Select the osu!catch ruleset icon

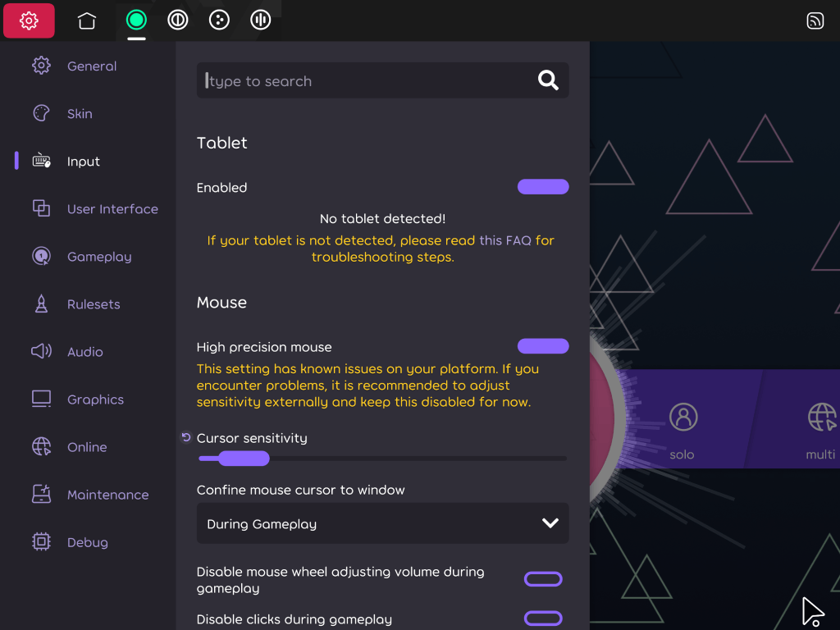click(x=219, y=20)
